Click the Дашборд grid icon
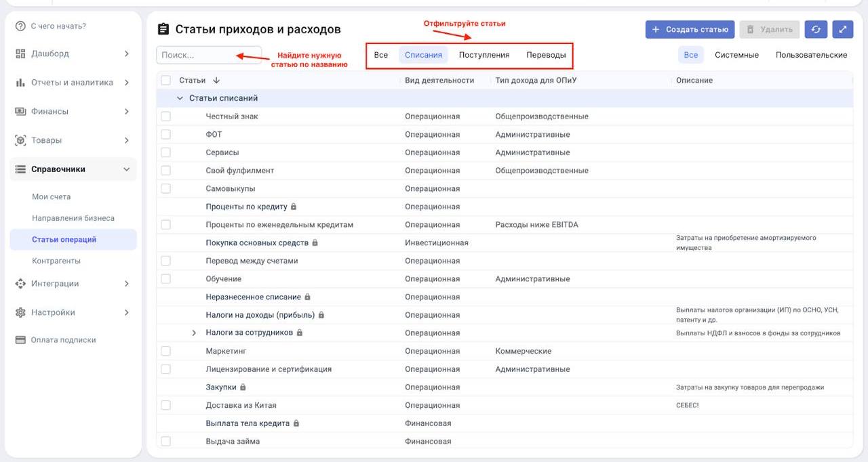The width and height of the screenshot is (868, 462). point(20,54)
